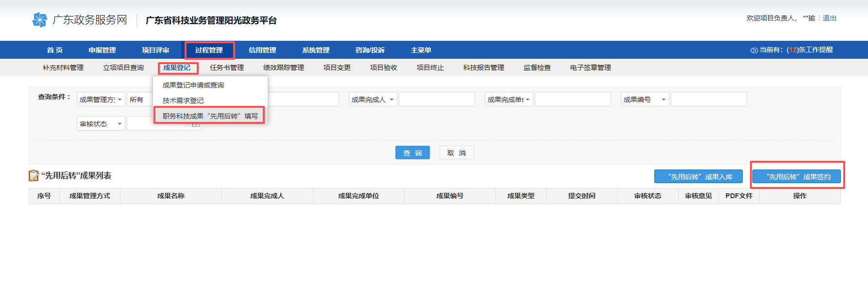Focus the 成果完成人 text input
868x306 pixels.
(437, 99)
